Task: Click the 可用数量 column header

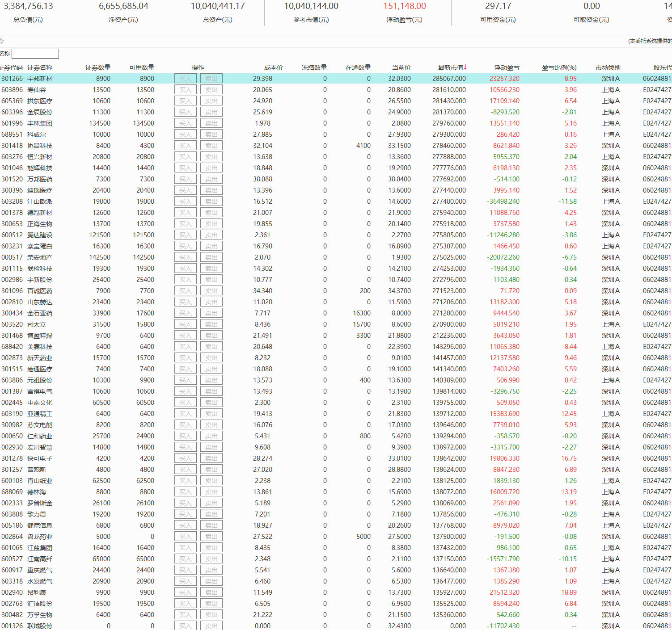Action: point(141,67)
